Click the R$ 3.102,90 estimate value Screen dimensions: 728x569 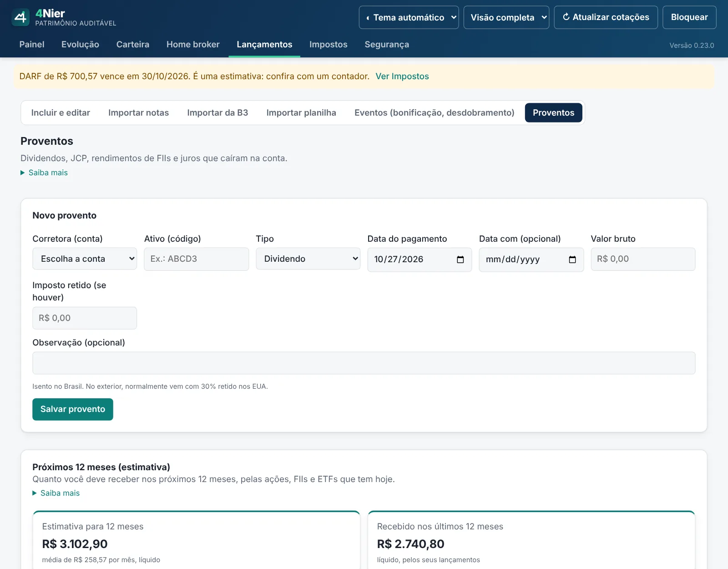click(x=75, y=544)
